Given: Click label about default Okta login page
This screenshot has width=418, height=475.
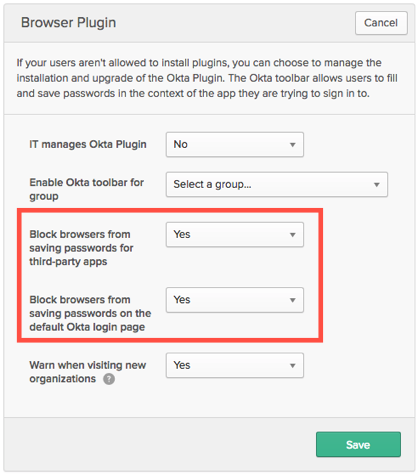Looking at the screenshot, I should [90, 313].
